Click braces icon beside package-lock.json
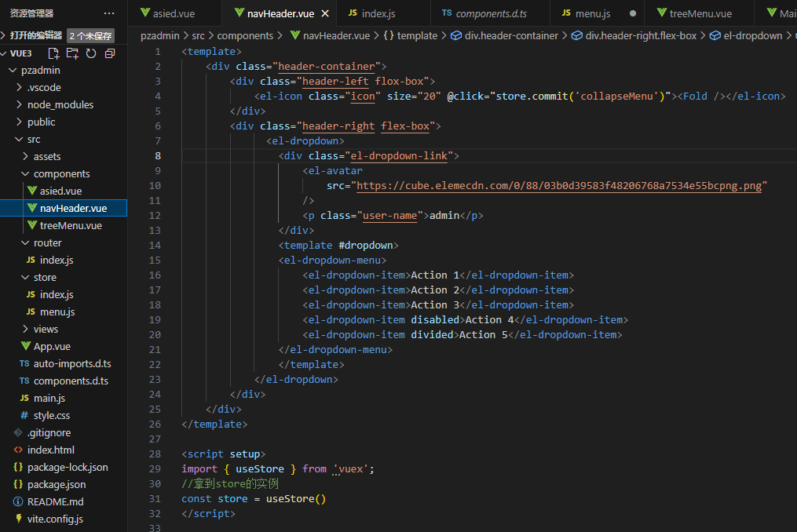 click(x=18, y=467)
